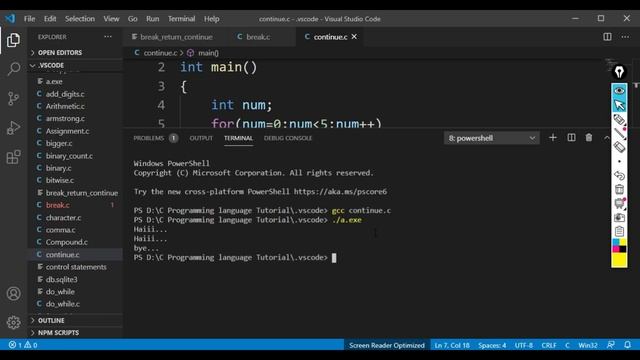Image resolution: width=640 pixels, height=360 pixels.
Task: Click the errors and warnings count in status bar
Action: [x=23, y=345]
